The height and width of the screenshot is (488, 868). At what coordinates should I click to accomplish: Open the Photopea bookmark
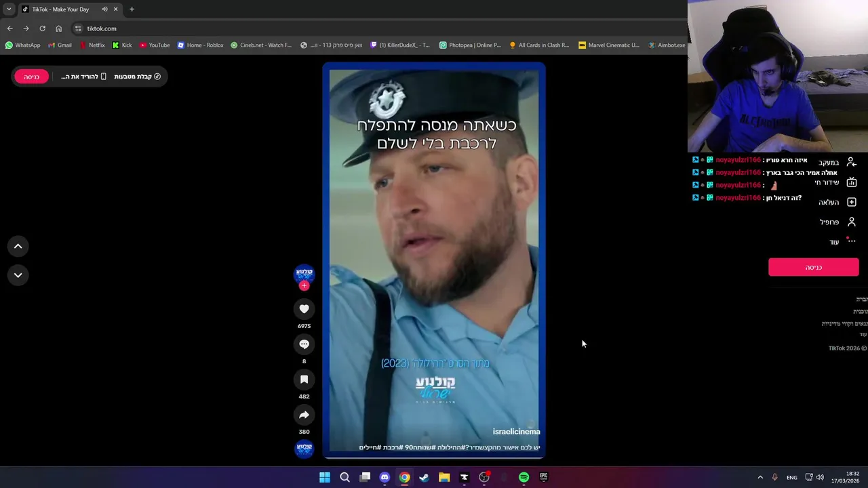tap(470, 45)
